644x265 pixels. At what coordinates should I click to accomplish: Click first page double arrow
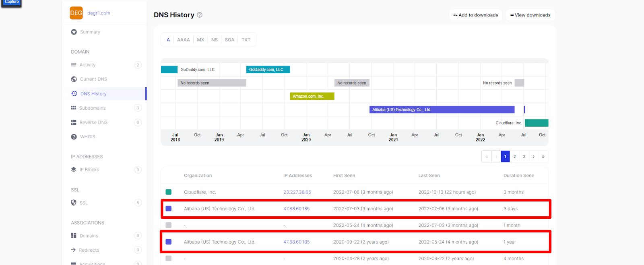coord(486,156)
